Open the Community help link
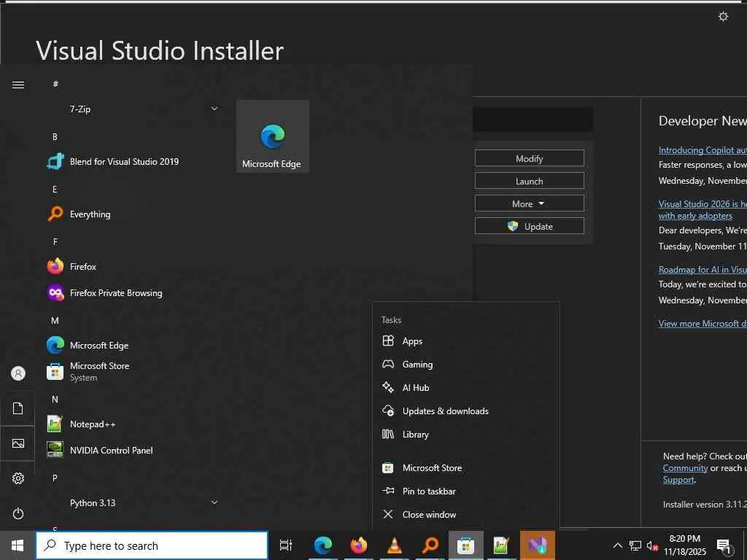This screenshot has width=747, height=560. click(685, 468)
